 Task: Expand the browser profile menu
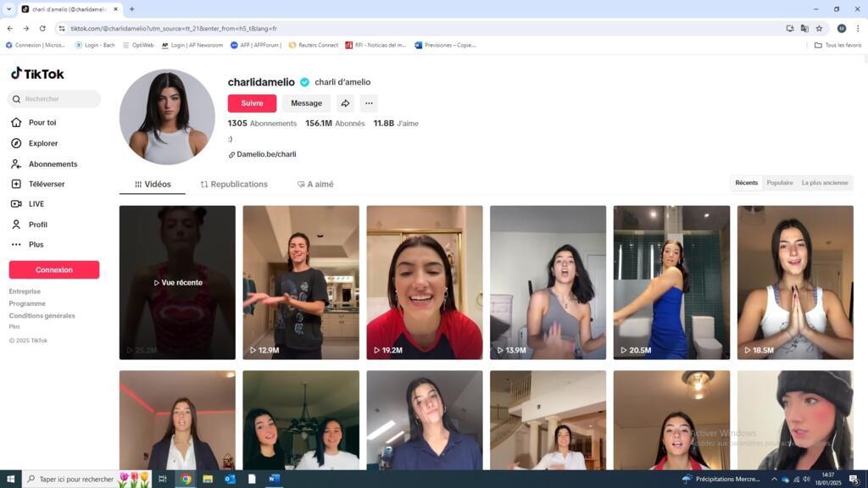pyautogui.click(x=840, y=28)
